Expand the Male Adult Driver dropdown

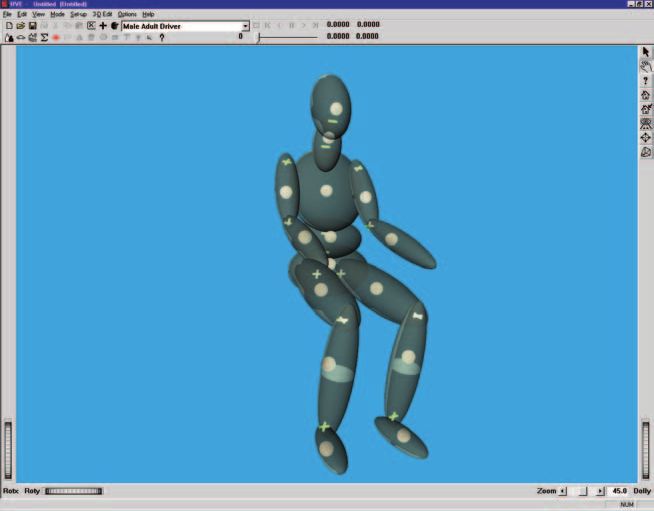(x=245, y=26)
